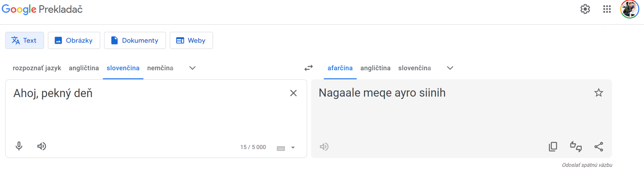Open input tools dropdown arrow

click(x=293, y=147)
